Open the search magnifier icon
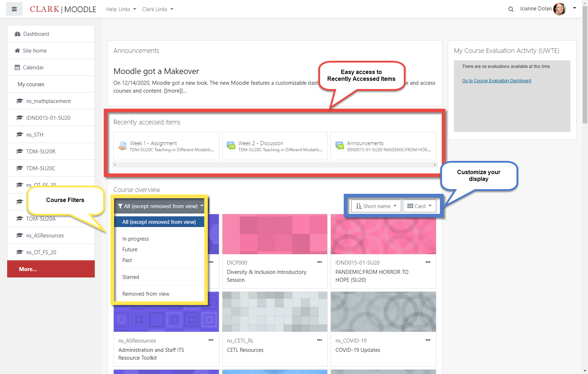 coord(511,9)
